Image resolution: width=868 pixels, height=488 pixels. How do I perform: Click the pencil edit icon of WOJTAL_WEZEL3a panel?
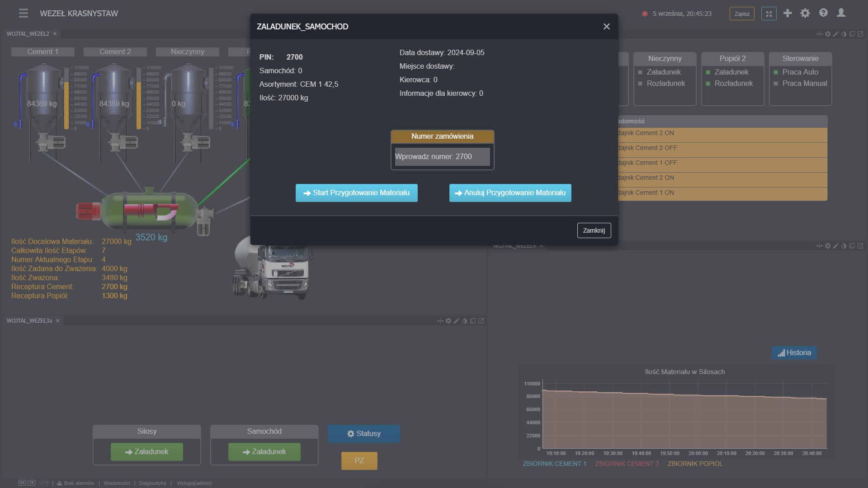457,321
